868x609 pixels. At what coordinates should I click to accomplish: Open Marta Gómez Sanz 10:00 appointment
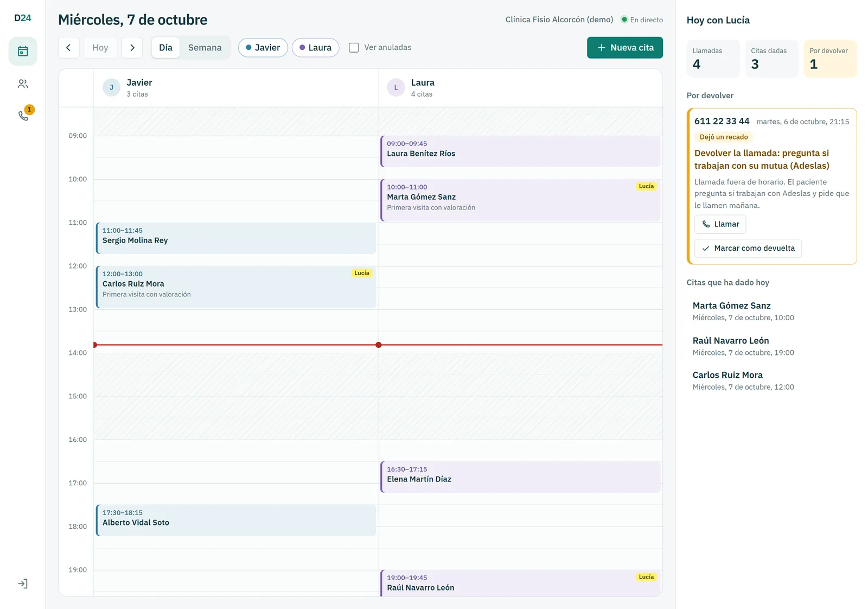tap(521, 200)
